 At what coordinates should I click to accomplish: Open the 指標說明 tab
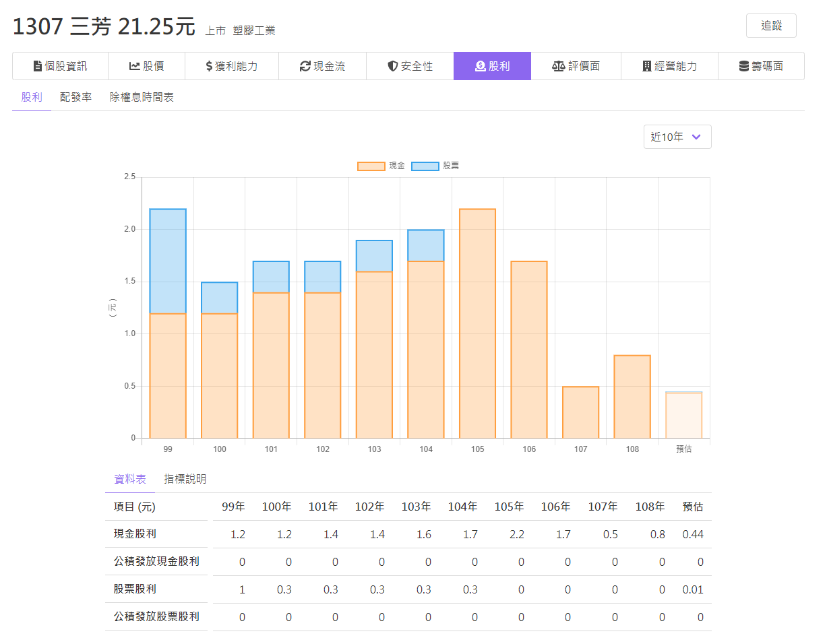click(x=185, y=480)
